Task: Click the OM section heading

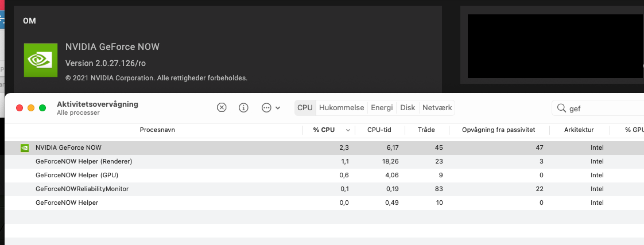Action: point(30,21)
